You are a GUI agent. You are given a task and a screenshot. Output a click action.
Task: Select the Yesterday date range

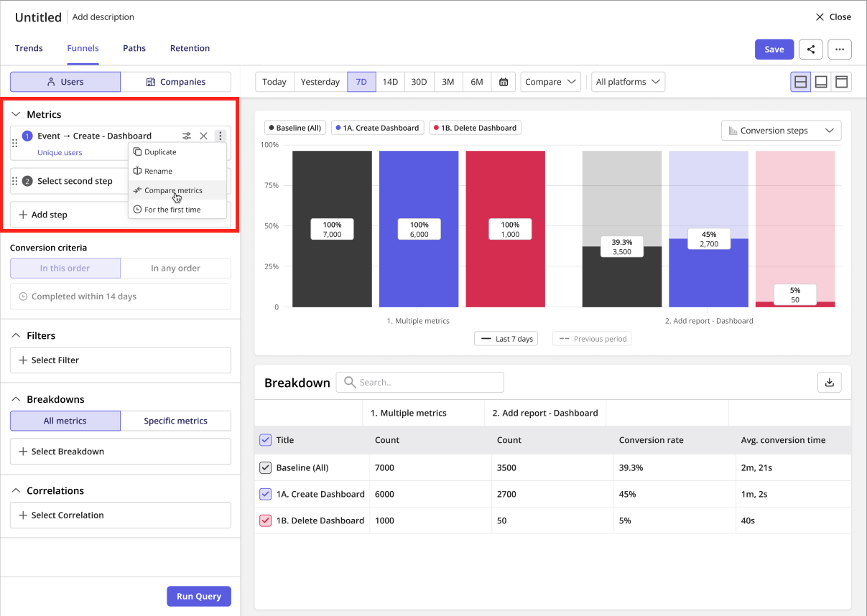click(x=320, y=82)
